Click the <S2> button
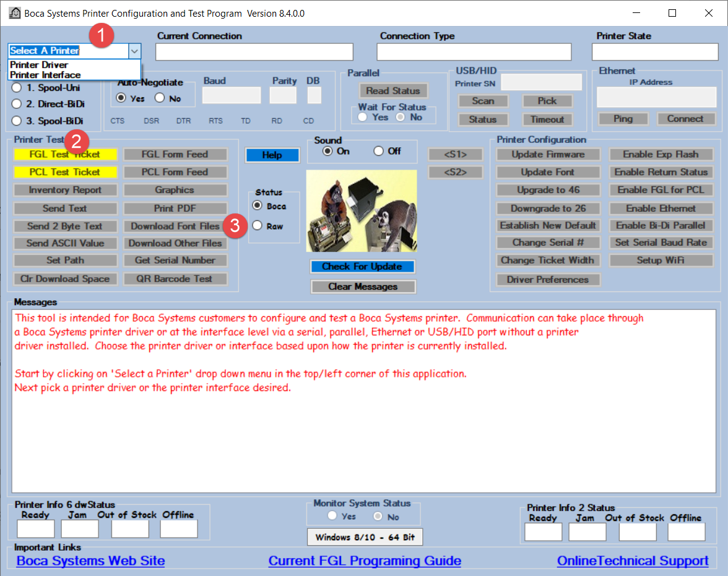 click(x=456, y=172)
